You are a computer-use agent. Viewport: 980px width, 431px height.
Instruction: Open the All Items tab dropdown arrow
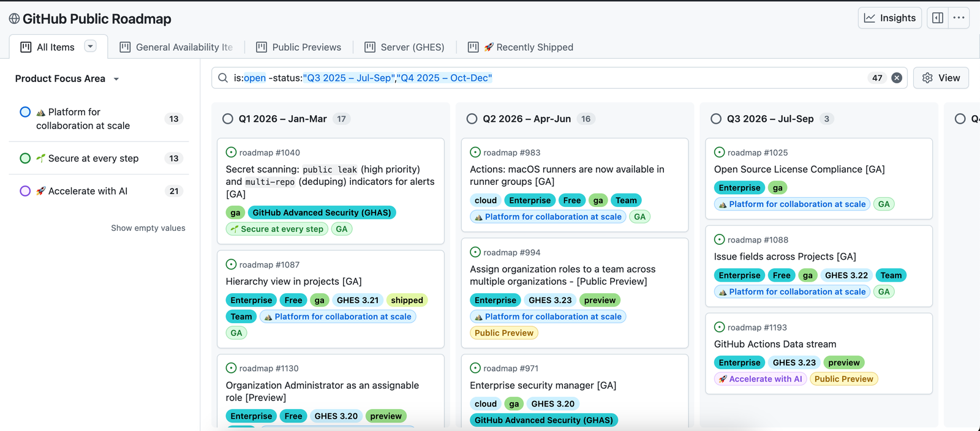(x=90, y=46)
